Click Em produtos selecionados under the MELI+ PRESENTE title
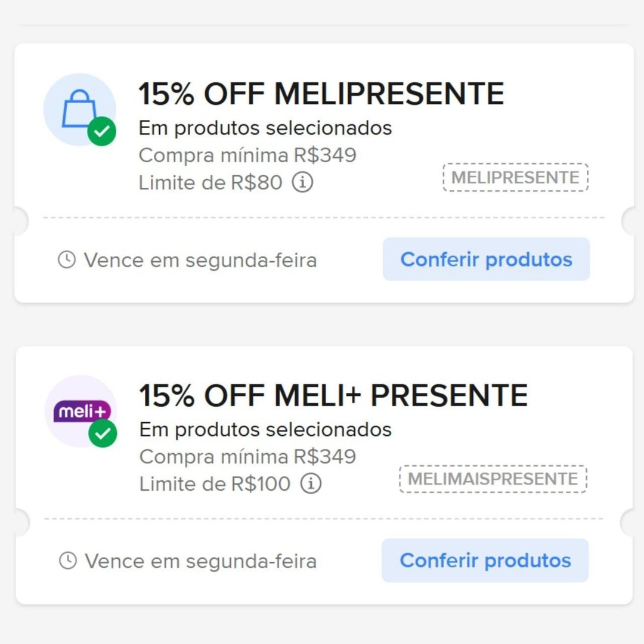Viewport: 644px width, 644px height. 265,429
